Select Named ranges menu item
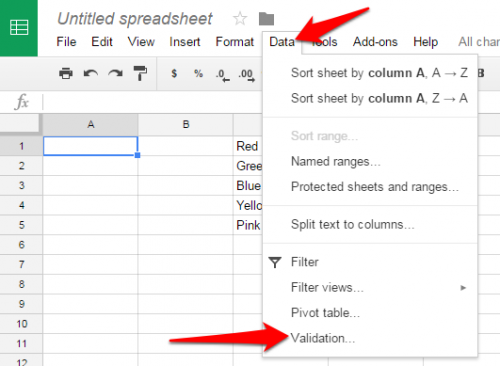 (370, 162)
